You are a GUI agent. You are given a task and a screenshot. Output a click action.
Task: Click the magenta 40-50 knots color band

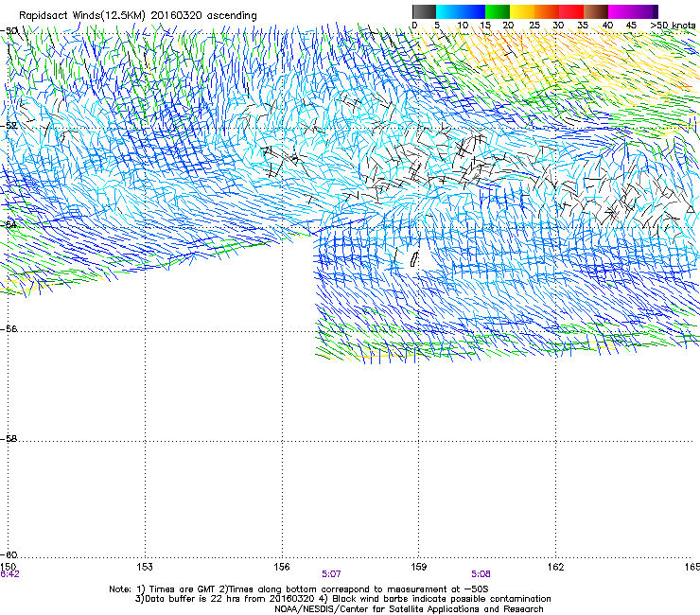coord(633,11)
